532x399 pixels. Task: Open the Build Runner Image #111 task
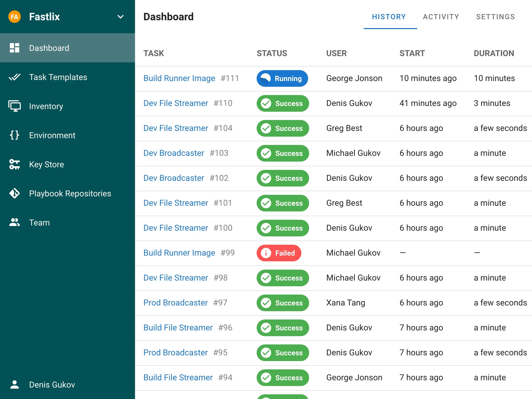tap(179, 78)
